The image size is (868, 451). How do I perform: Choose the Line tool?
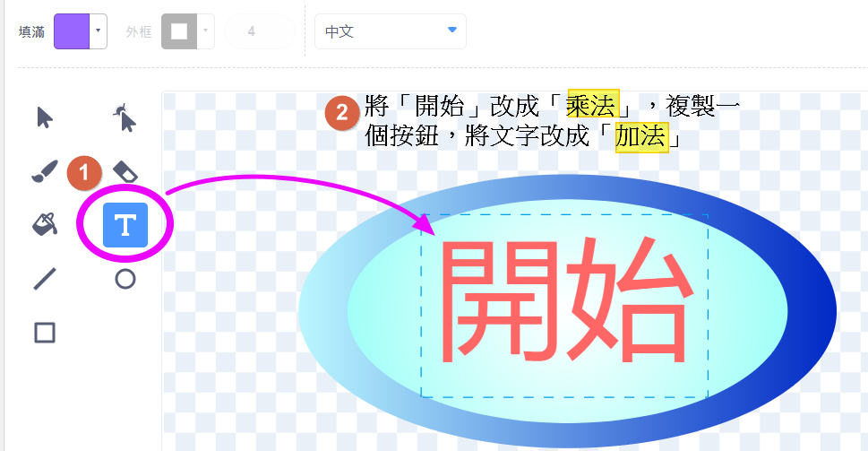point(44,279)
